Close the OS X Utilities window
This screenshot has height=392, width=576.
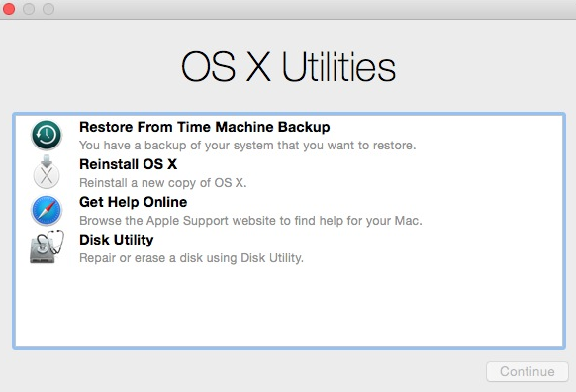[9, 9]
